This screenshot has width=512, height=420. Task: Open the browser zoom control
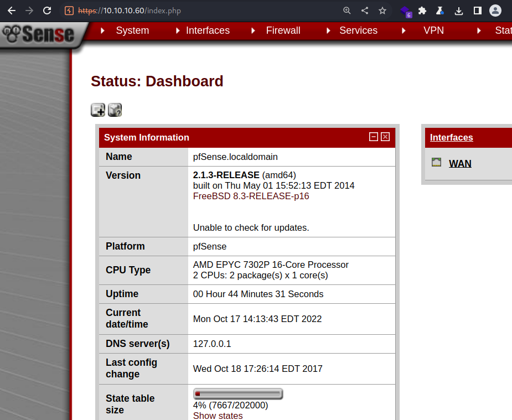tap(346, 11)
